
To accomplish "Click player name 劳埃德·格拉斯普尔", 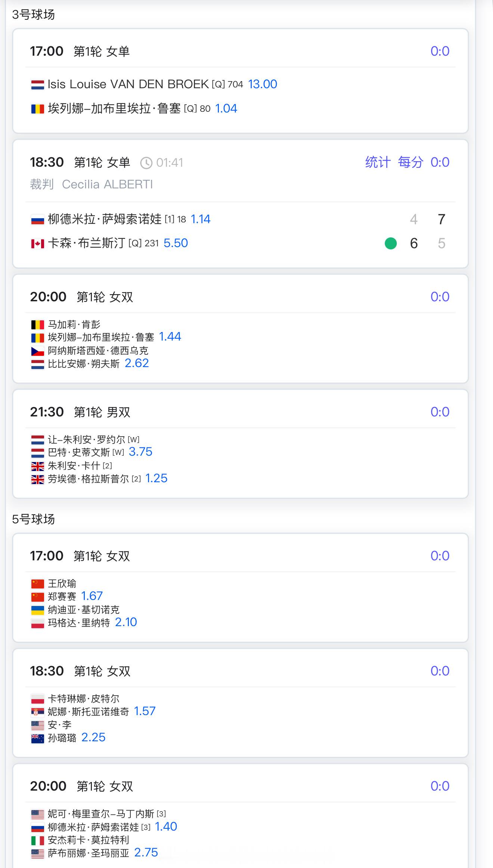I will coord(88,479).
